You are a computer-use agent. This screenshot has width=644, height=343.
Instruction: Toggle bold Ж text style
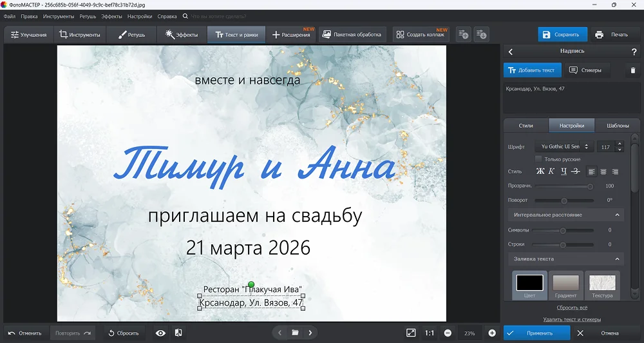[x=540, y=171]
